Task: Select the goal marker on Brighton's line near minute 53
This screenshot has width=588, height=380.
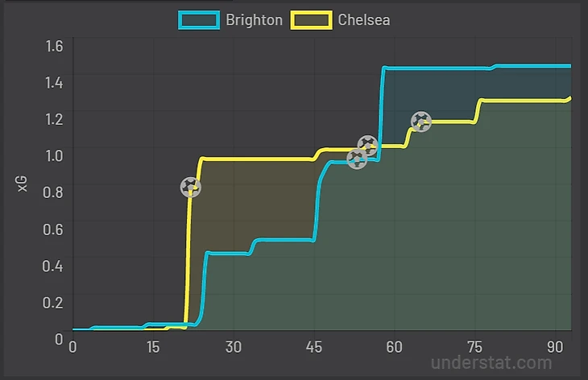Action: coord(357,159)
